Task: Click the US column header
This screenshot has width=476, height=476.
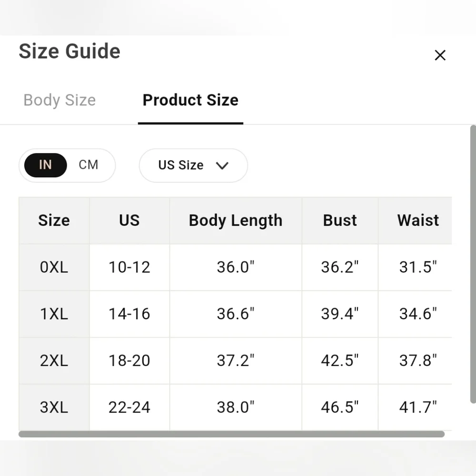Action: (x=129, y=220)
